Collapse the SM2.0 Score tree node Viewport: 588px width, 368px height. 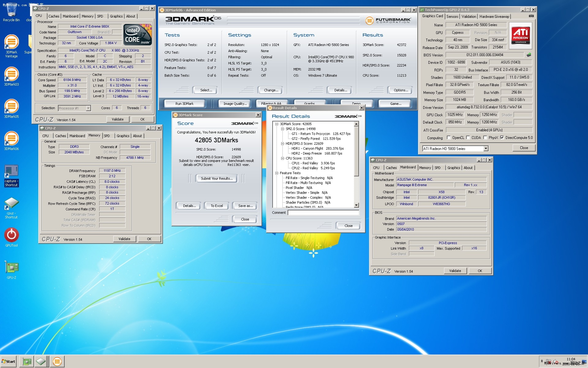tap(282, 129)
